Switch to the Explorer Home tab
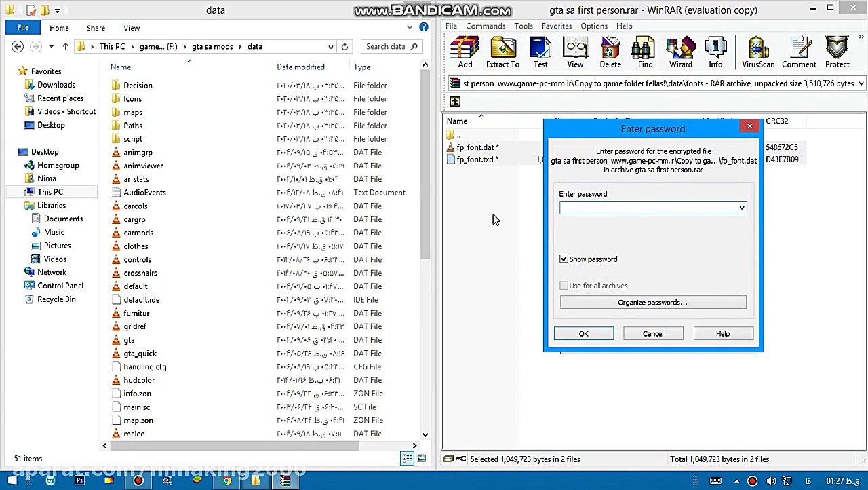868x490 pixels. [59, 28]
